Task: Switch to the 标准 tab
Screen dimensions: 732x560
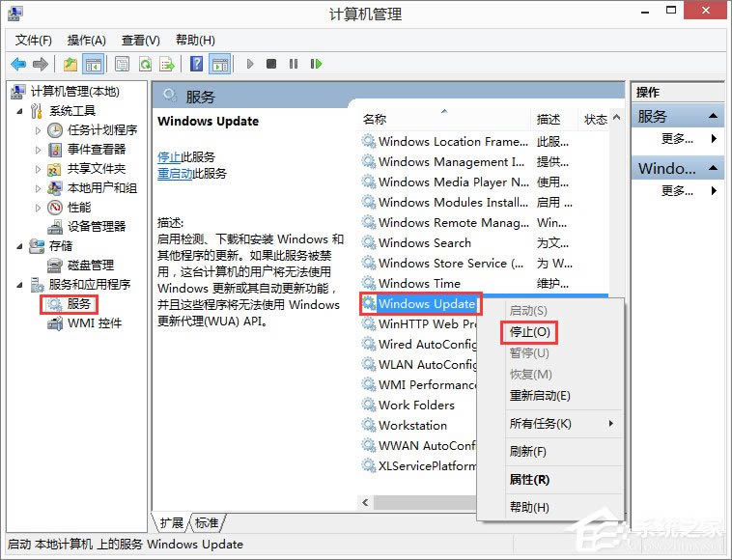Action: point(207,522)
